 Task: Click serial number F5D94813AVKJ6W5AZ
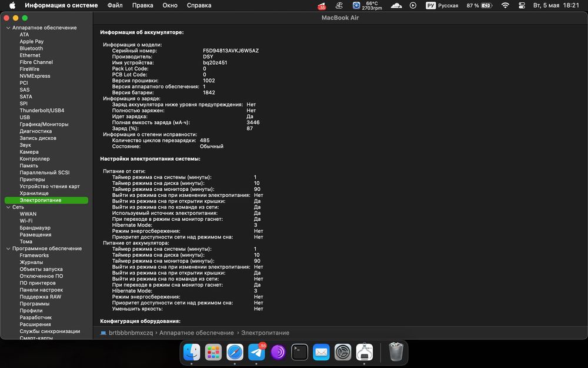click(230, 51)
